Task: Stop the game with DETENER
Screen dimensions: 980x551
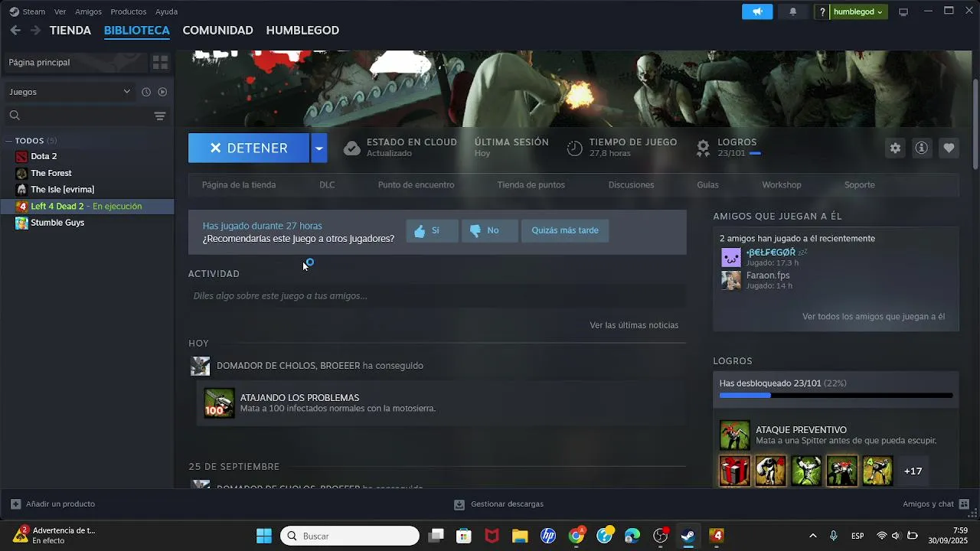Action: (x=249, y=148)
